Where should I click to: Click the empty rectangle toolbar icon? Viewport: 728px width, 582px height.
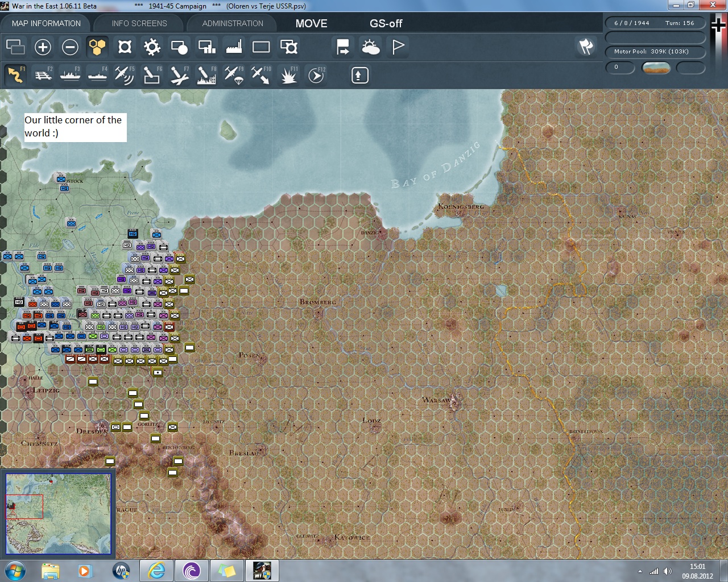[x=261, y=47]
